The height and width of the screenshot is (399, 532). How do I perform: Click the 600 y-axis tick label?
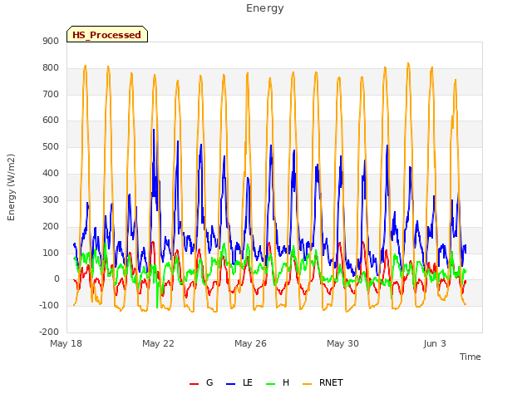[x=51, y=120]
